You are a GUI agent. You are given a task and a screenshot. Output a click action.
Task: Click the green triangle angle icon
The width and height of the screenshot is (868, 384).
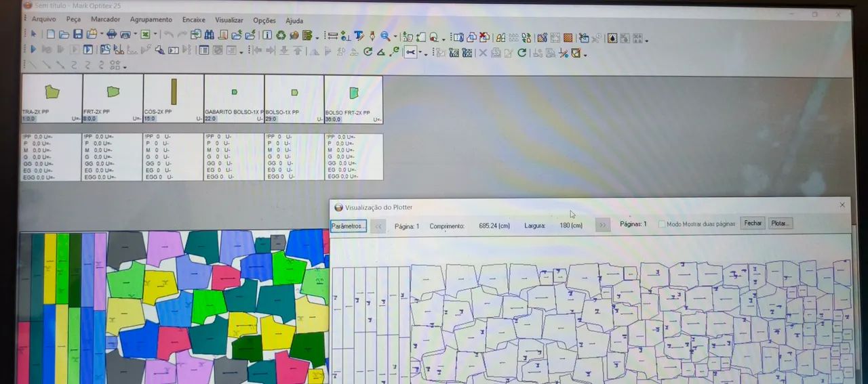click(x=380, y=52)
